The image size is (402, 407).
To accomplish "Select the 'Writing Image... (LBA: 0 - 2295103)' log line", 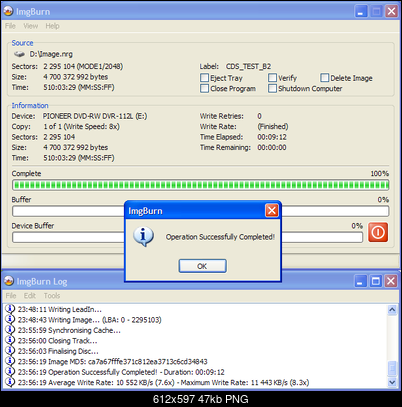I will tap(89, 320).
